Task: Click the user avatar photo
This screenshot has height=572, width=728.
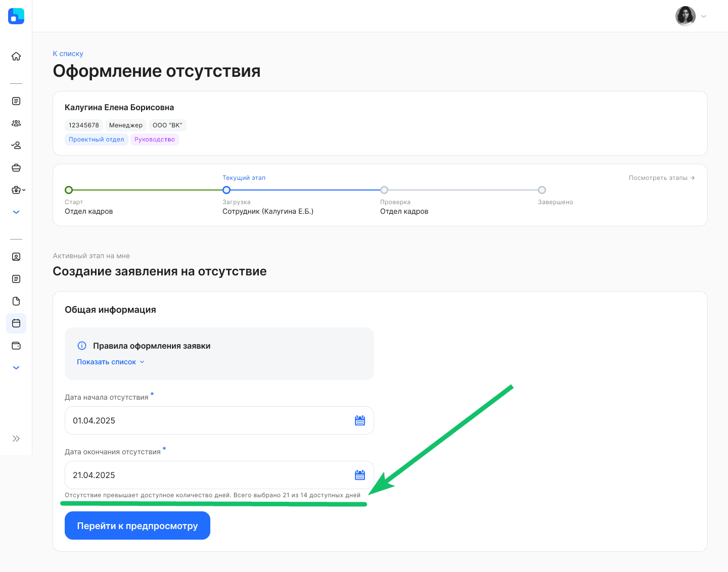Action: 686,16
